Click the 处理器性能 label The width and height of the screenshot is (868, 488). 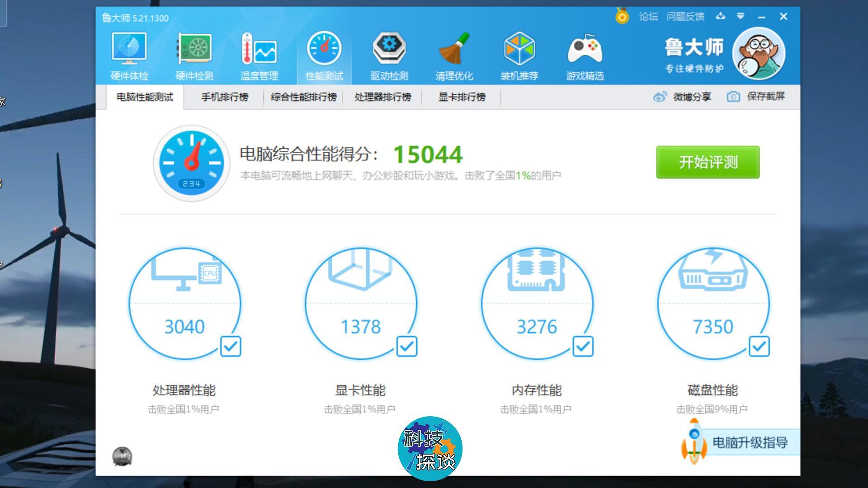(184, 390)
